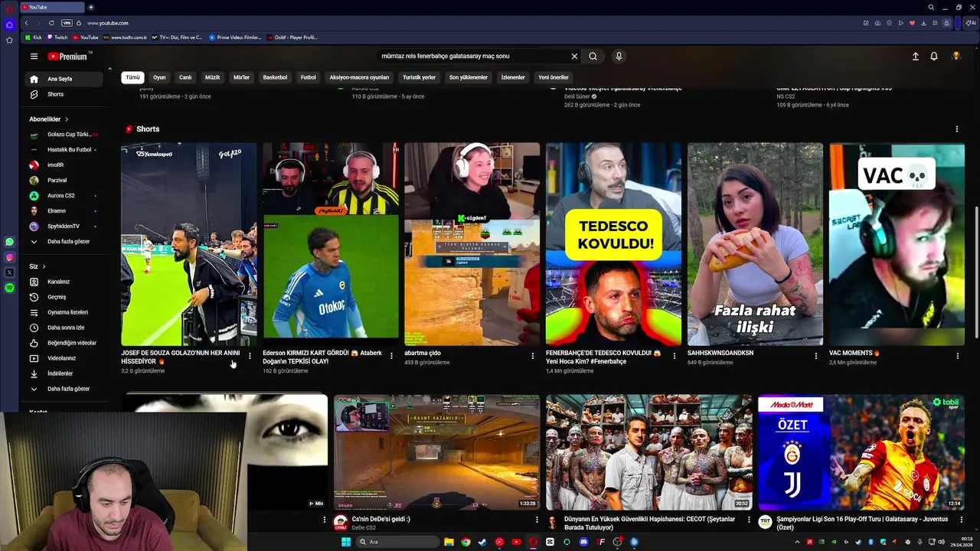Clear the search box with the X
Viewport: 980px width, 551px height.
[x=574, y=56]
